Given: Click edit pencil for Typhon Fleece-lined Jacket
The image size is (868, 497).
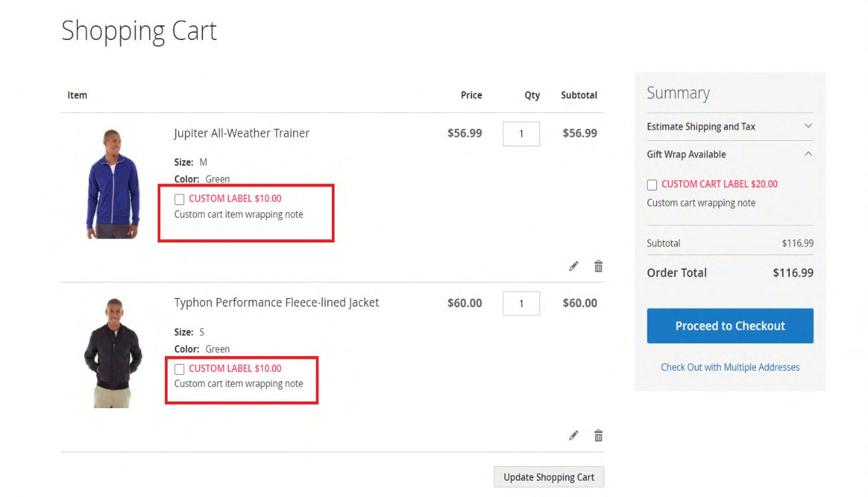Looking at the screenshot, I should (574, 436).
